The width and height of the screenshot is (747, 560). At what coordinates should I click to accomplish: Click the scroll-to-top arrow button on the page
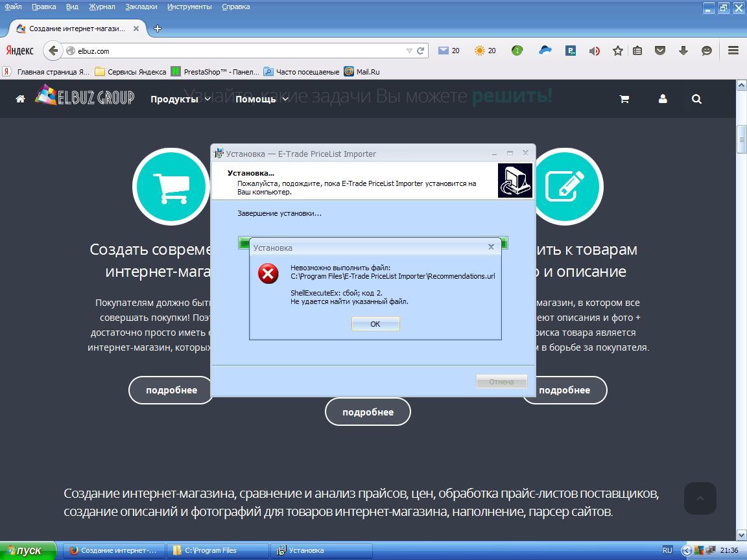700,498
